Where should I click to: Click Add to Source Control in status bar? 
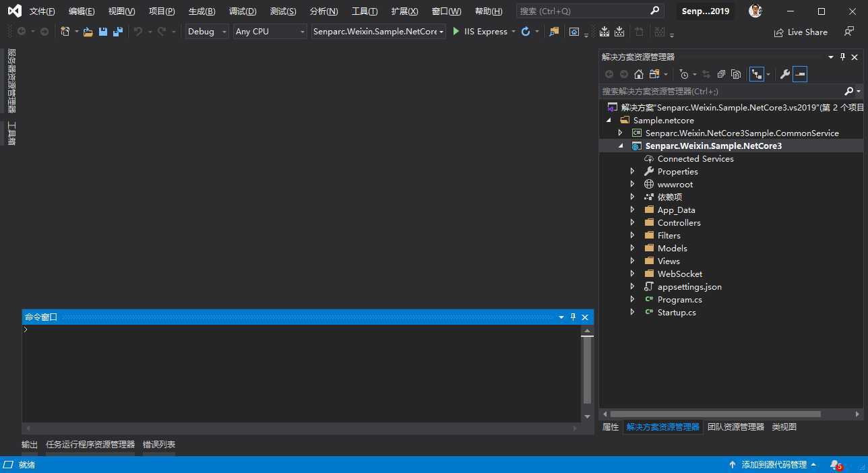[x=773, y=465]
